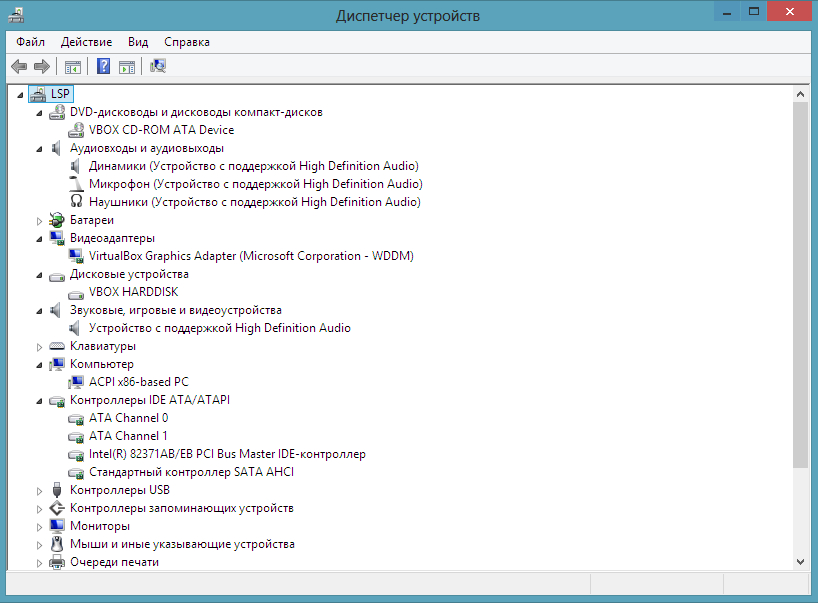Select Стандартный контроллер SATA AHCI

click(x=191, y=472)
